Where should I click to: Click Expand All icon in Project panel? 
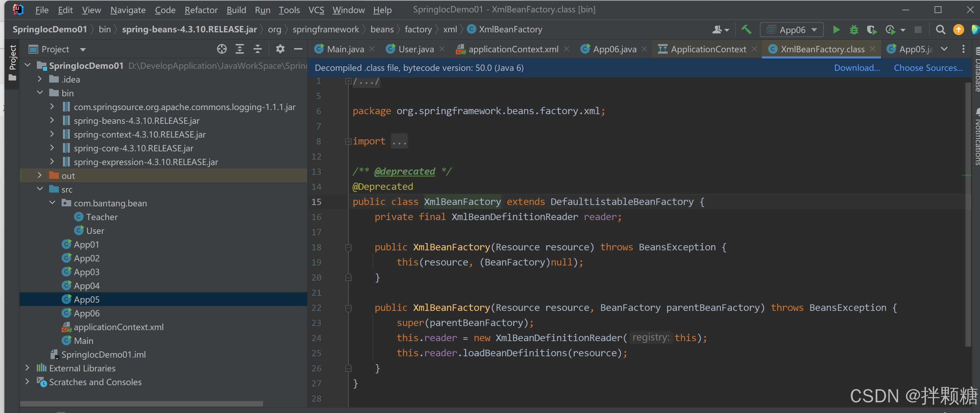(240, 49)
